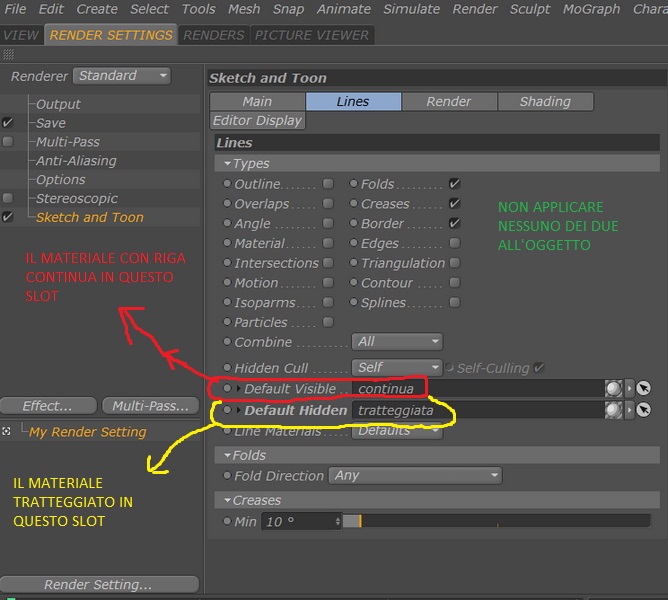The image size is (668, 600).
Task: Open the Renderer Standard dropdown
Action: click(x=122, y=76)
